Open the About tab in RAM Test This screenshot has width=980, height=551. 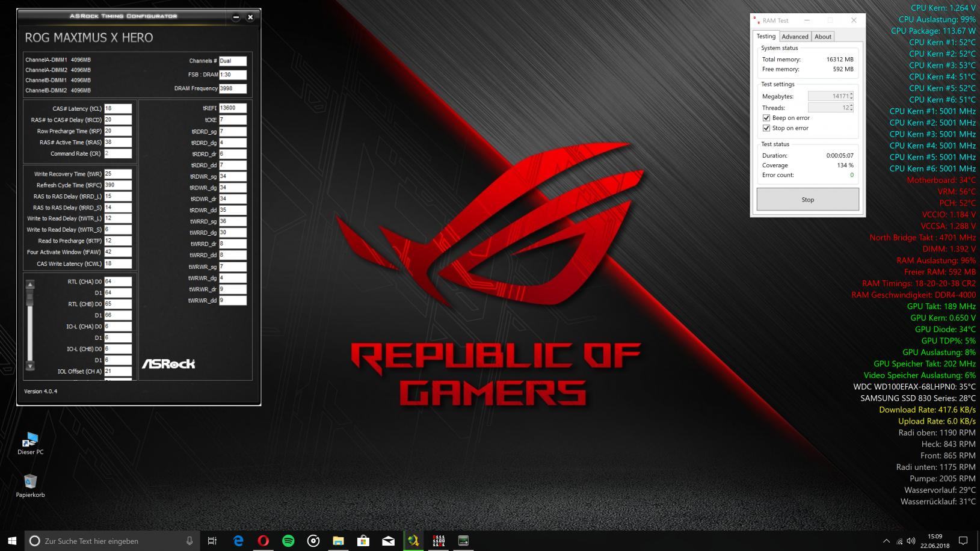coord(822,37)
